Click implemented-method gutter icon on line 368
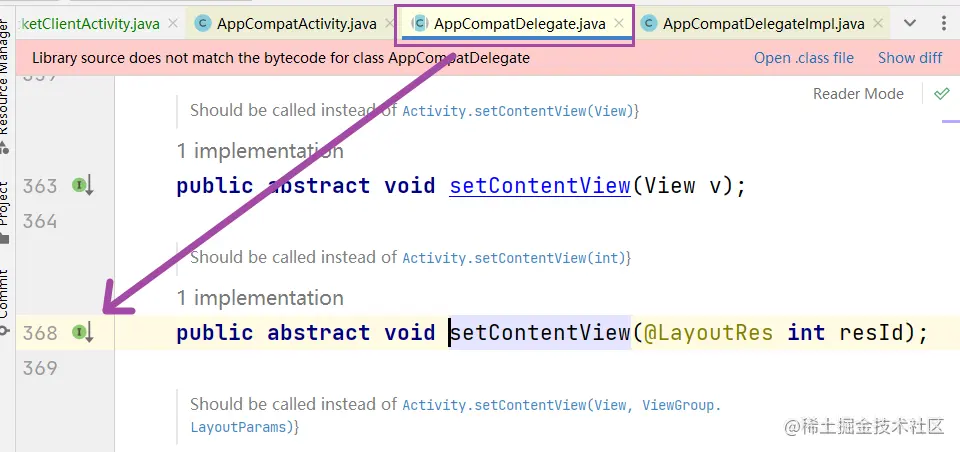 pos(83,333)
